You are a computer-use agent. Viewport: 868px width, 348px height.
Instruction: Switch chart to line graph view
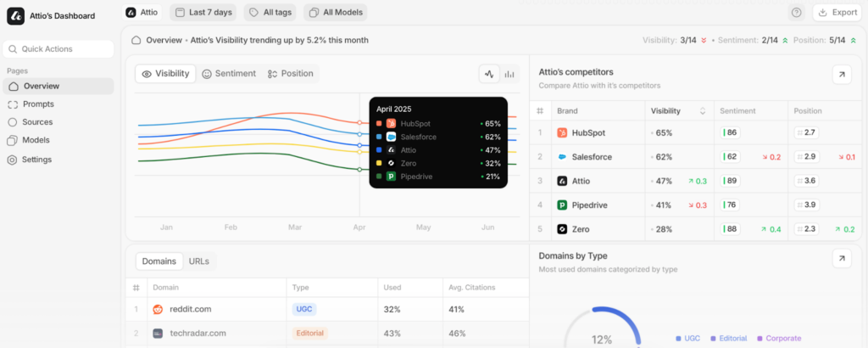pyautogui.click(x=489, y=74)
